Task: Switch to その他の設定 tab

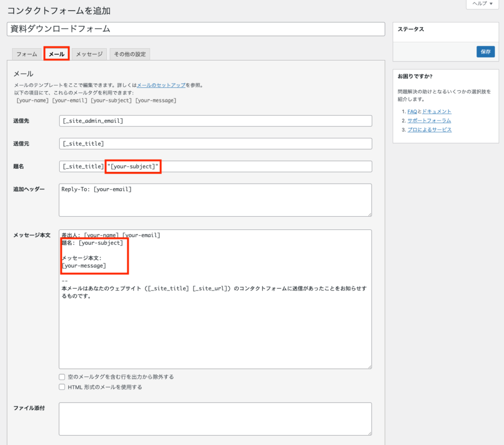Action: 129,54
